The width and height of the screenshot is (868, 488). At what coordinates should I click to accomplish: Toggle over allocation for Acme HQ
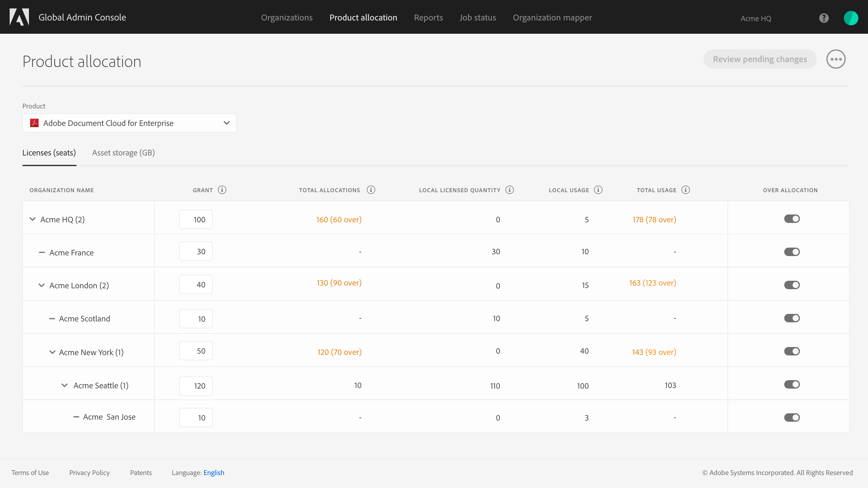792,219
